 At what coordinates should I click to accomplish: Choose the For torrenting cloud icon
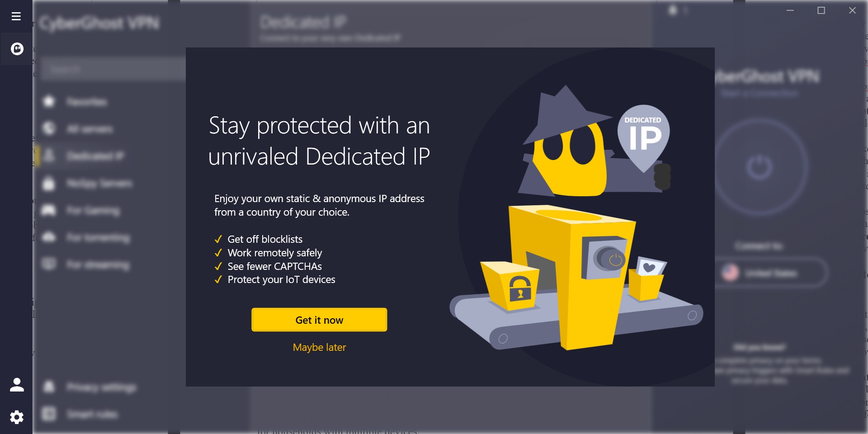click(x=49, y=237)
